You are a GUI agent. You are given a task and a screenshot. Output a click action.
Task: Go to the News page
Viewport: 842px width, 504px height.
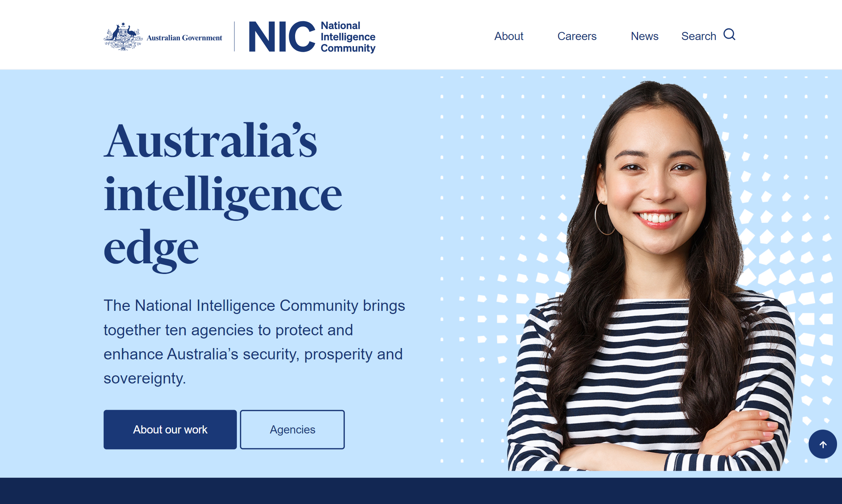(644, 36)
